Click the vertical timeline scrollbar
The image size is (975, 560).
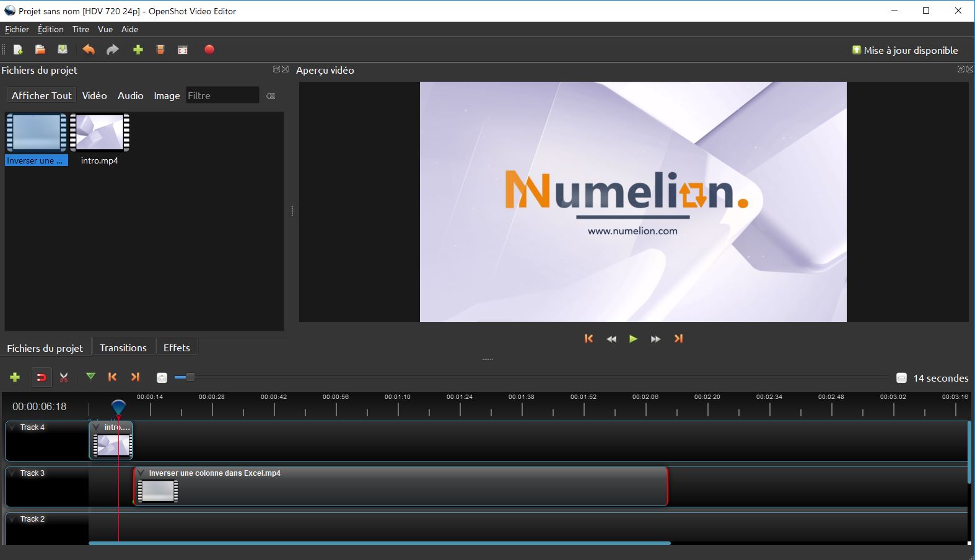[969, 452]
